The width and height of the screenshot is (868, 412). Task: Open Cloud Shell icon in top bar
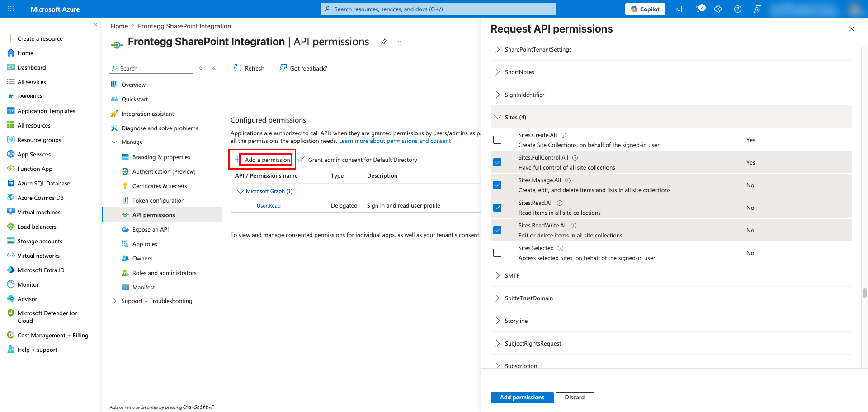(x=678, y=9)
